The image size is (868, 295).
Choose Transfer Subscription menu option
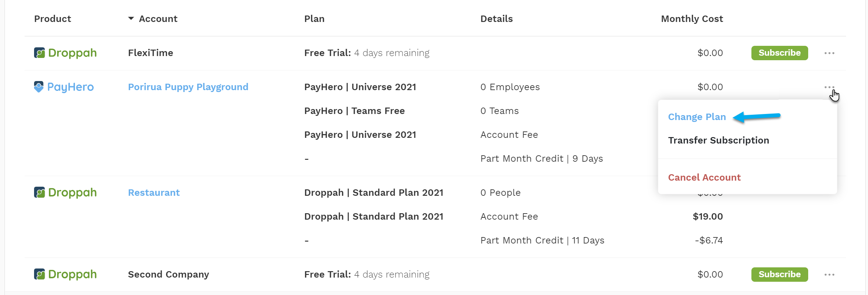click(718, 140)
